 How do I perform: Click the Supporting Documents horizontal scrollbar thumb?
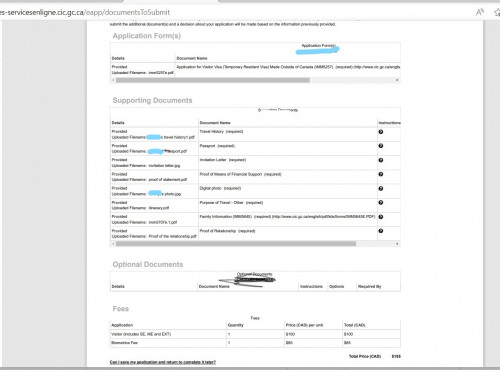pos(236,244)
